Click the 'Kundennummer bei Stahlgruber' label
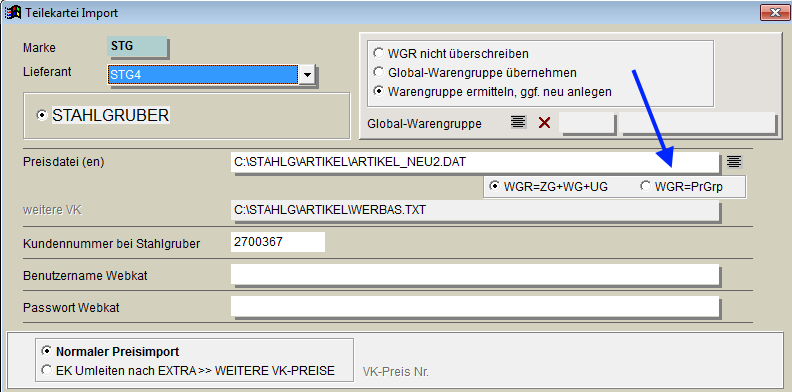Screen dimensions: 792x392 [x=112, y=243]
